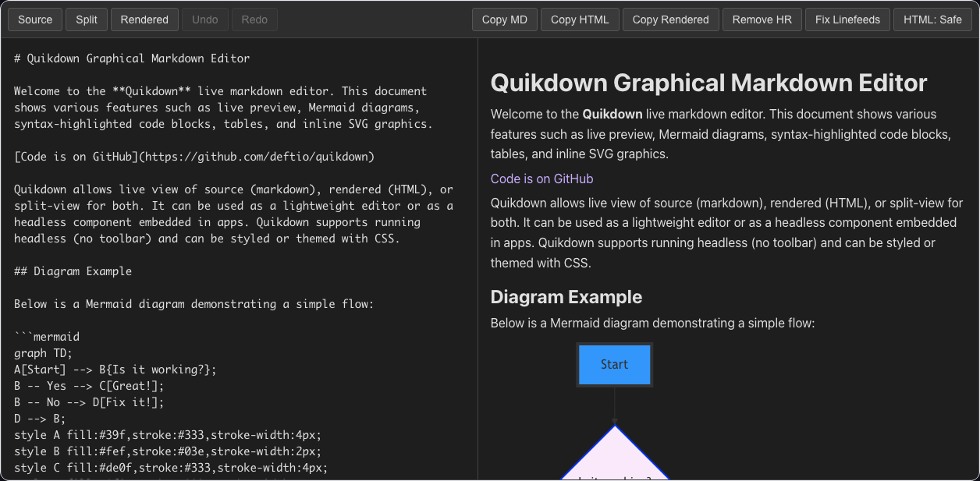The width and height of the screenshot is (980, 481).
Task: Click the 'style A fill:#39f' source line
Action: (168, 435)
